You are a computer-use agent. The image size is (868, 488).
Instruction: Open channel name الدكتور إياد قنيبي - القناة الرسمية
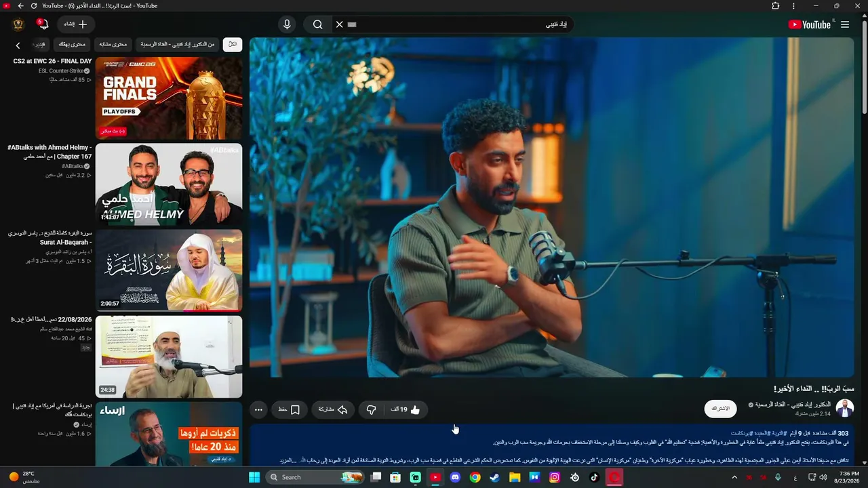[793, 405]
